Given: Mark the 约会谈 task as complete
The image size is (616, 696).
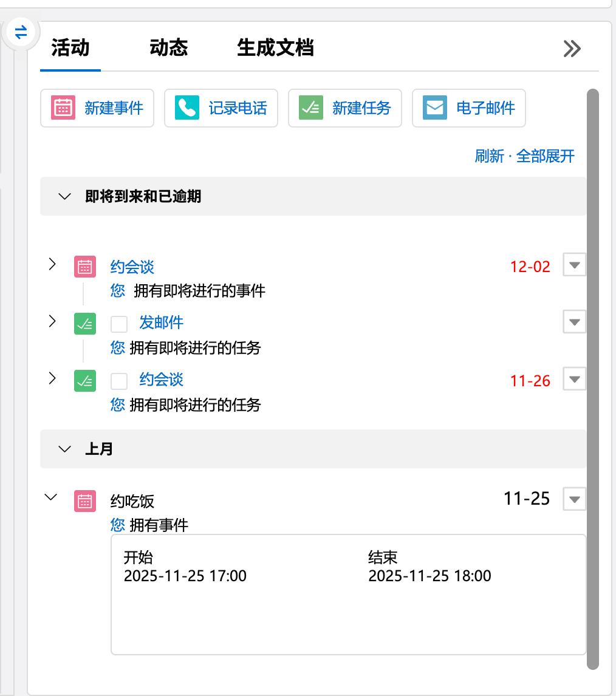Looking at the screenshot, I should [x=119, y=381].
